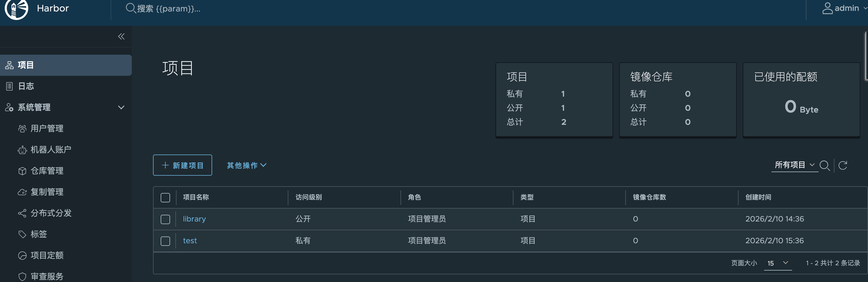The image size is (868, 282).
Task: Click the Harbor logo icon
Action: [16, 9]
